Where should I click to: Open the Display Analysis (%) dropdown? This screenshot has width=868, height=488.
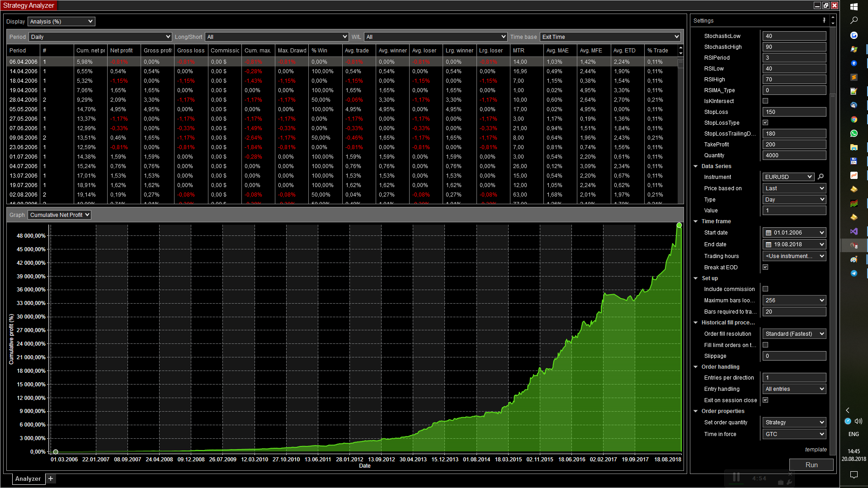click(61, 21)
